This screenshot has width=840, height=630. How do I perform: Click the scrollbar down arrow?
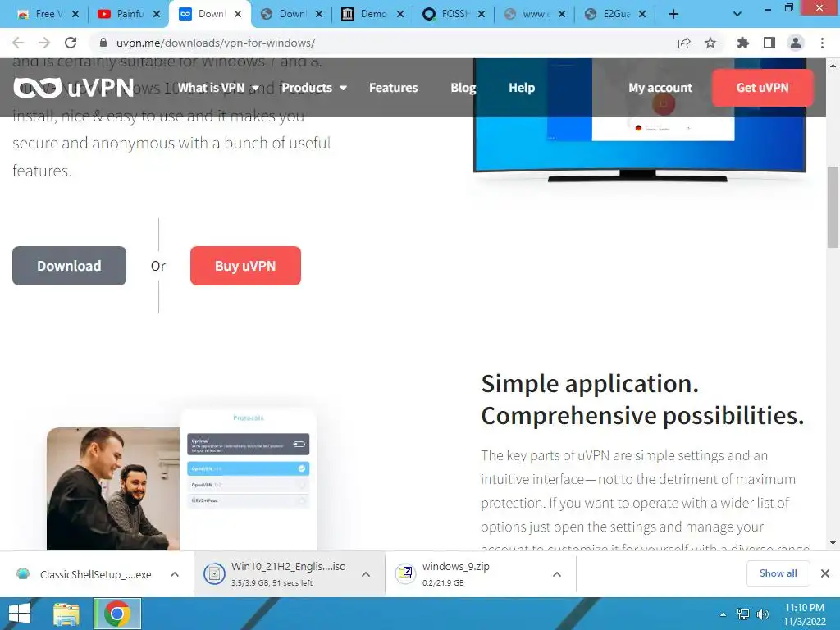coord(833,543)
